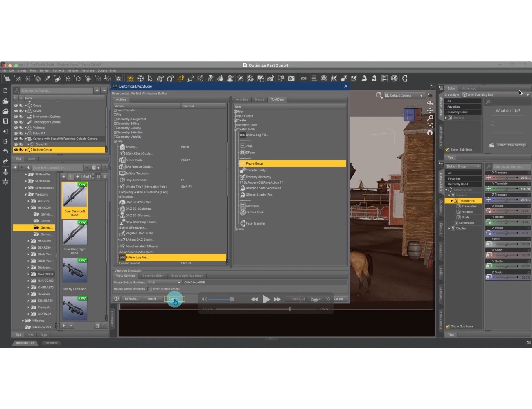Click the Defaults... button

pyautogui.click(x=131, y=299)
